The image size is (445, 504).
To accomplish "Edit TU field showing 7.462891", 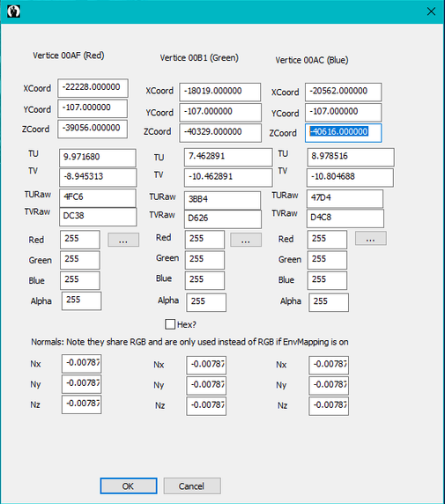I will [x=228, y=157].
